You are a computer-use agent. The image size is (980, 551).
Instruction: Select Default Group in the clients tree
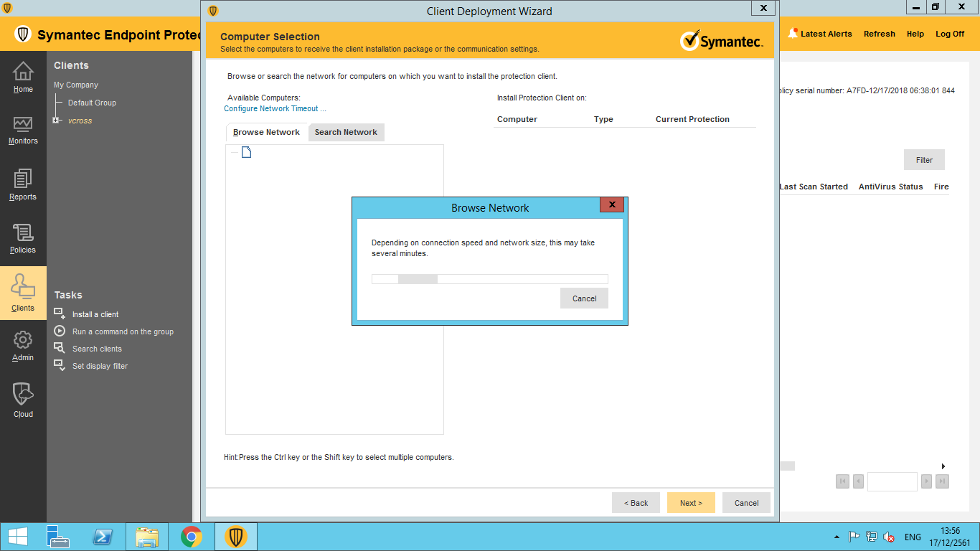click(92, 103)
